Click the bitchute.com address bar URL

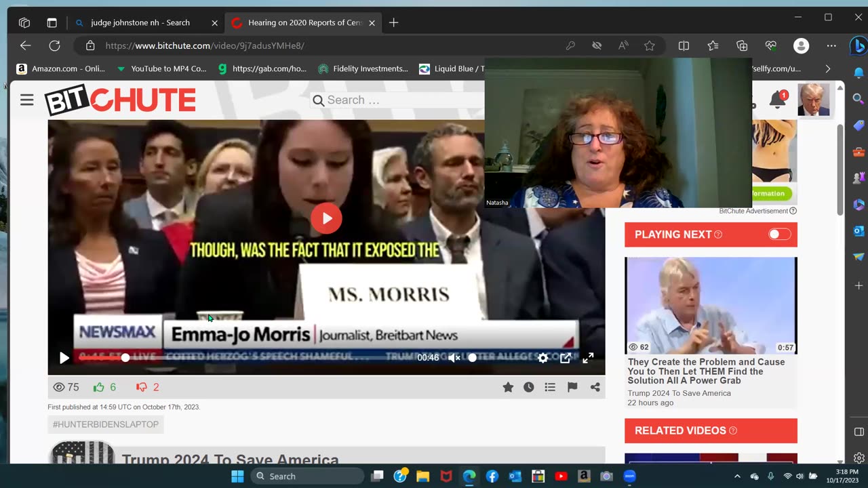click(205, 45)
